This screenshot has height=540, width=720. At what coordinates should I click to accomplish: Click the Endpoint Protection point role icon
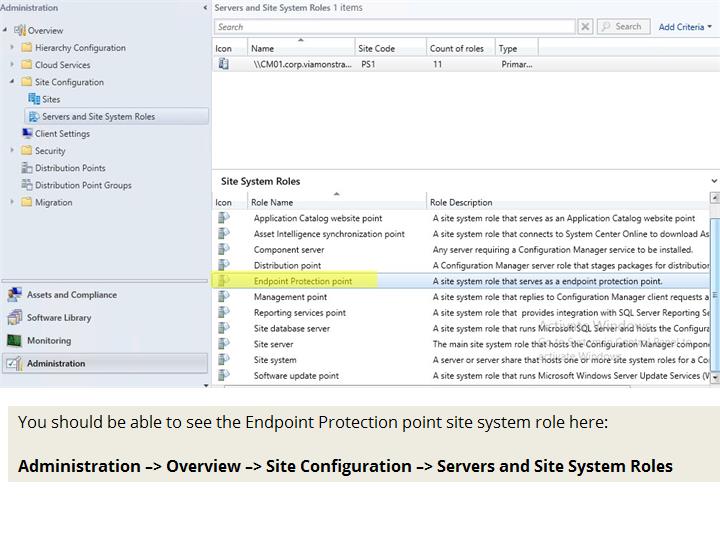pyautogui.click(x=224, y=282)
